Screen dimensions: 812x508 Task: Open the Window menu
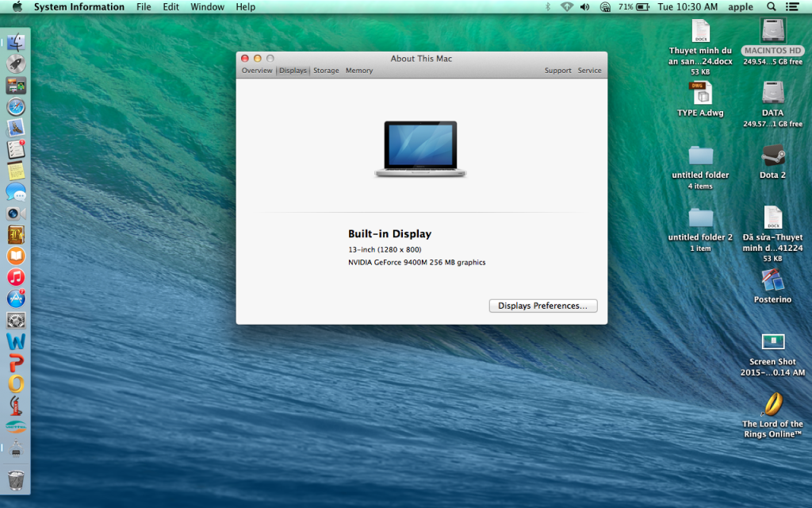pyautogui.click(x=208, y=6)
